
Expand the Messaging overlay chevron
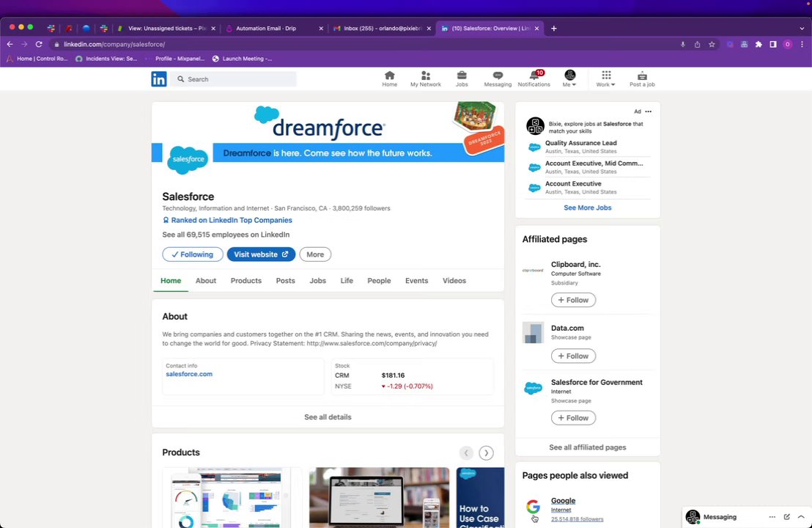[801, 516]
